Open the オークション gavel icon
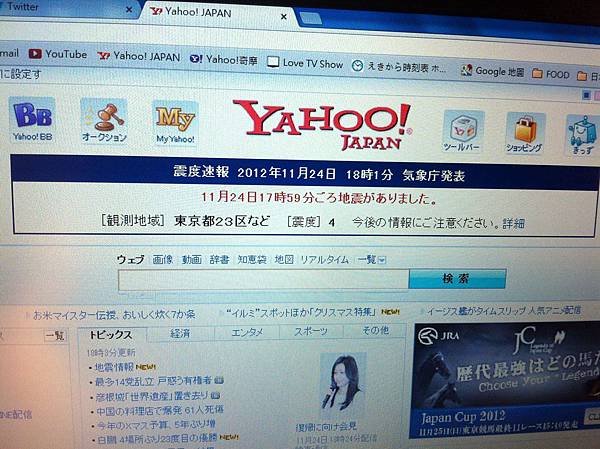The width and height of the screenshot is (600, 449). coord(104,121)
